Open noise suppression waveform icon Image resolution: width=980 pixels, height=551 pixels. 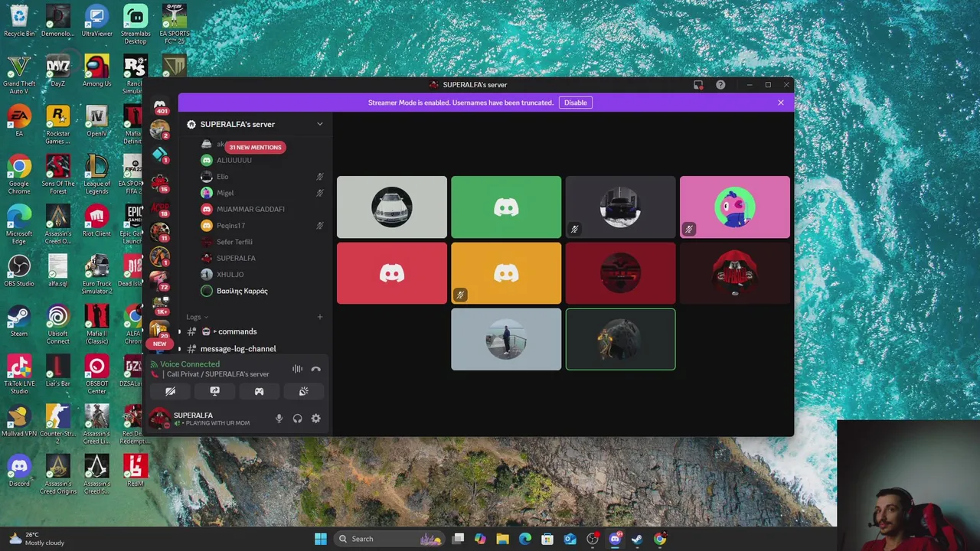[x=297, y=369]
